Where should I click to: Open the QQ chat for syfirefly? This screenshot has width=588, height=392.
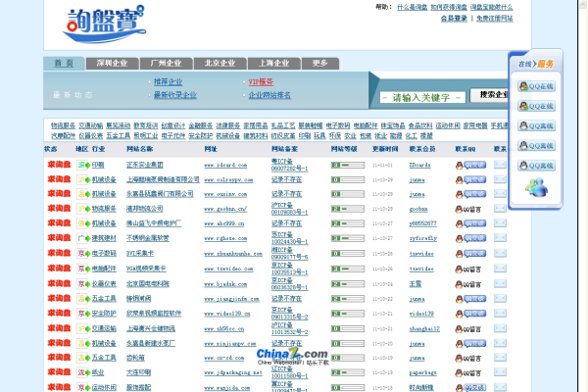pyautogui.click(x=471, y=238)
